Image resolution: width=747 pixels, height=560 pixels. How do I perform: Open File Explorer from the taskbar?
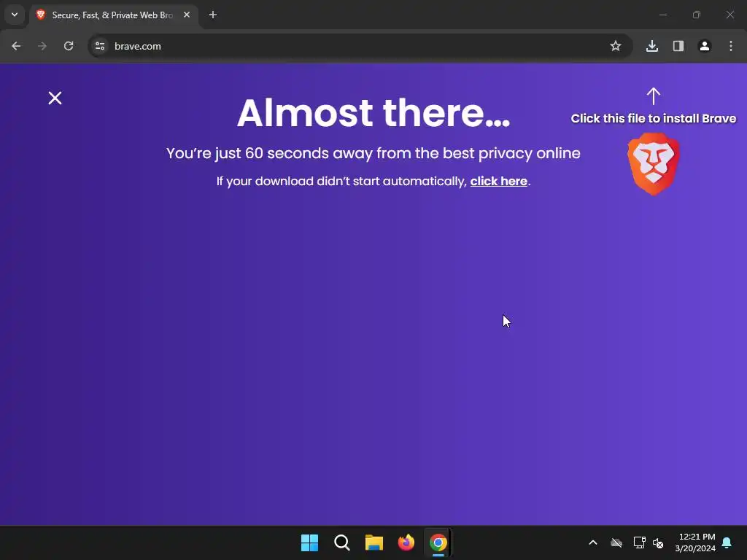point(374,542)
